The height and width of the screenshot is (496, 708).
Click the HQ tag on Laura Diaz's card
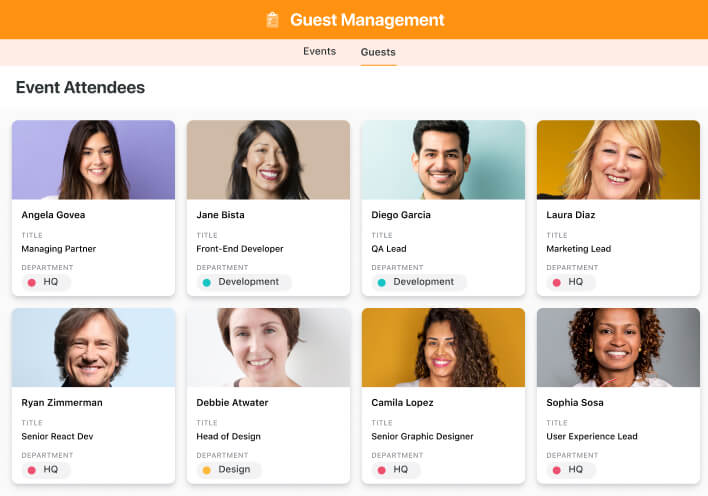click(571, 282)
